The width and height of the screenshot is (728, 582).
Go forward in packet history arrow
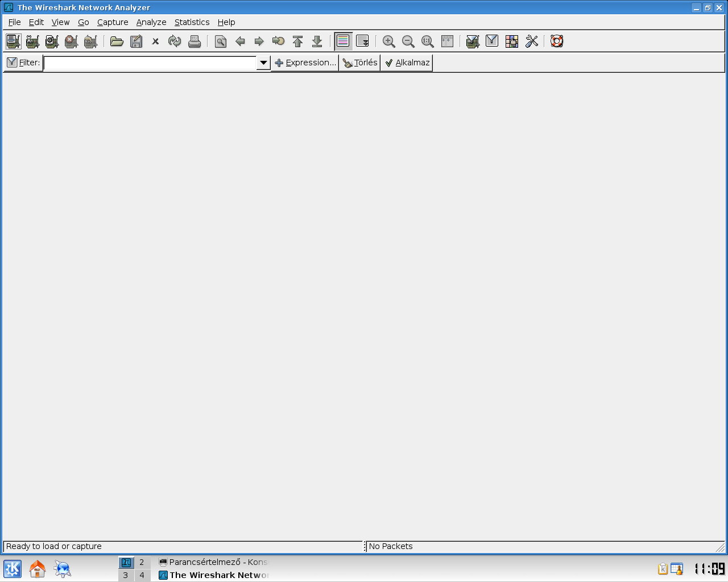[259, 41]
